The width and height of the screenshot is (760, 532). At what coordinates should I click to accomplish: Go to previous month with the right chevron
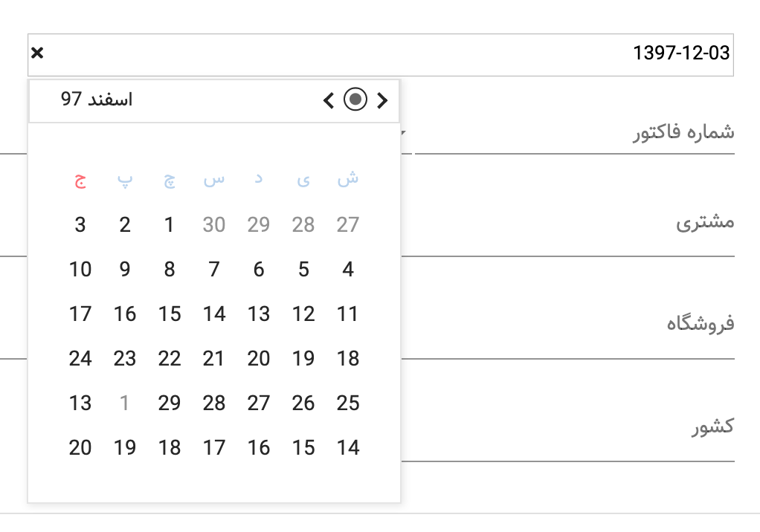coord(382,100)
